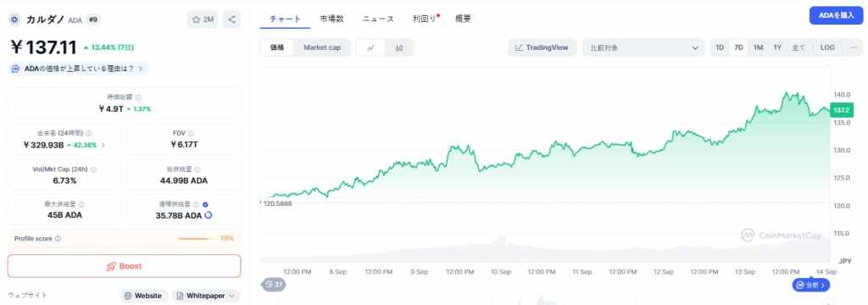This screenshot has height=305, width=868.
Task: Click the AI bot icon beside ADA price question
Action: pyautogui.click(x=16, y=69)
